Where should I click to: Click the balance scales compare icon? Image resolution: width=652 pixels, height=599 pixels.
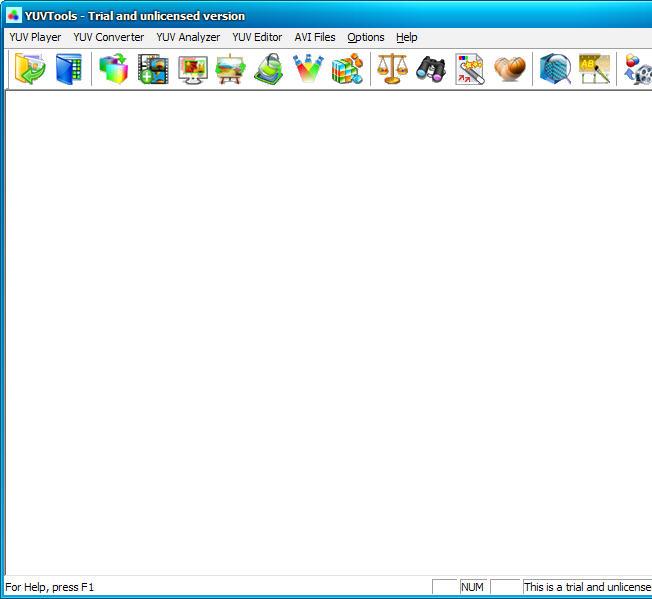pyautogui.click(x=392, y=69)
